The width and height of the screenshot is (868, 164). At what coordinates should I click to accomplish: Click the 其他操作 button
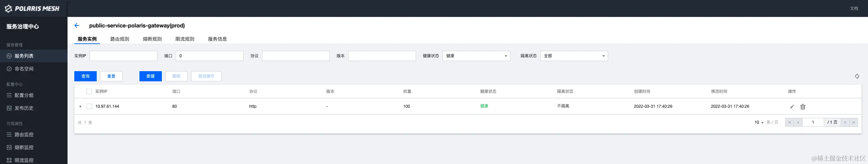(x=206, y=76)
